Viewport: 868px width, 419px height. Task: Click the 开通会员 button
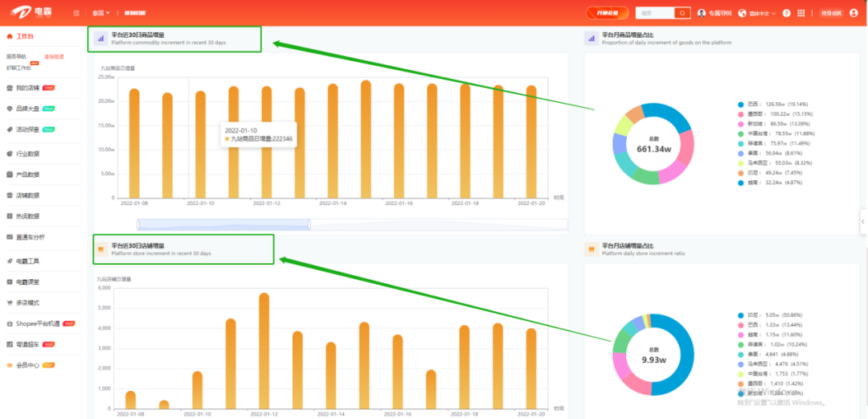(x=607, y=13)
